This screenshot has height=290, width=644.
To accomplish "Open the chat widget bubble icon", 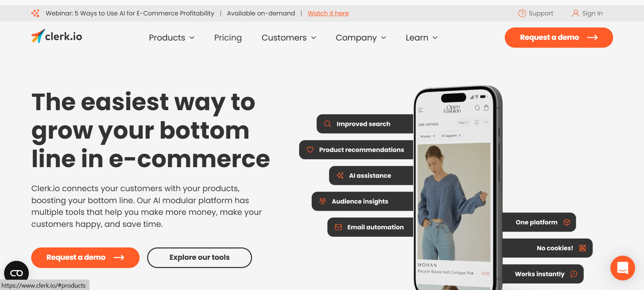I will tap(622, 268).
